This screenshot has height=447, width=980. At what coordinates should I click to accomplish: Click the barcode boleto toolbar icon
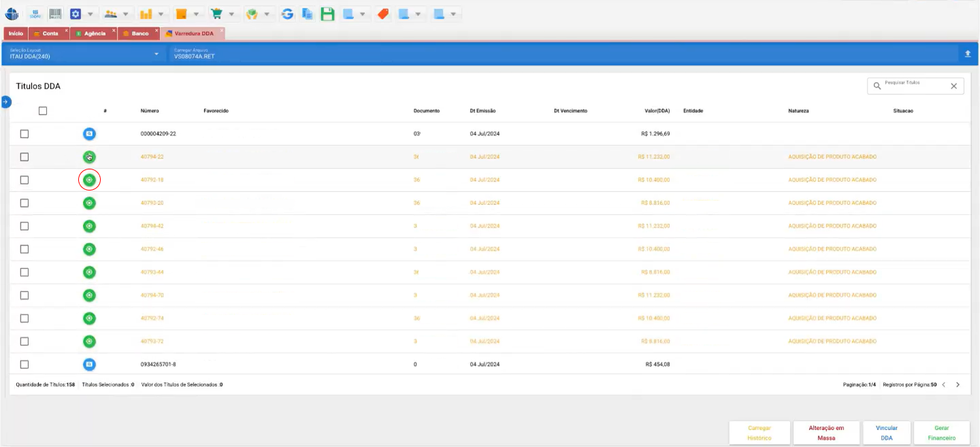point(55,14)
